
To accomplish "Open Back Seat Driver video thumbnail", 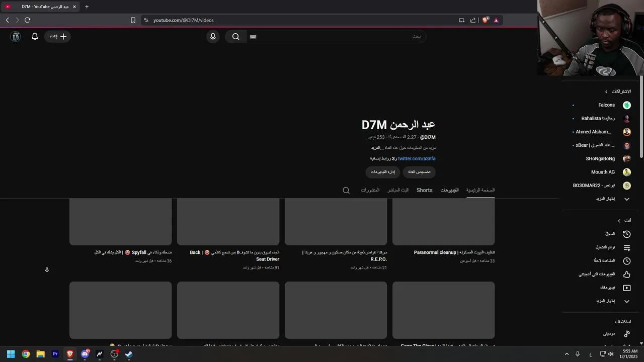I will (228, 222).
